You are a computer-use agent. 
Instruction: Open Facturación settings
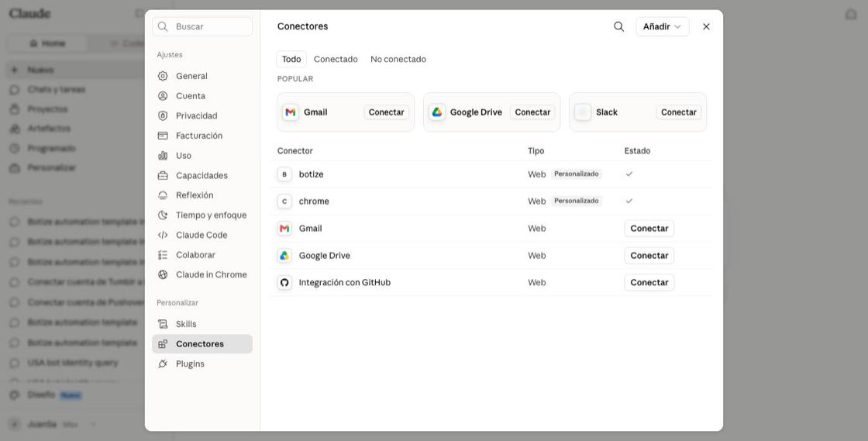(202, 136)
